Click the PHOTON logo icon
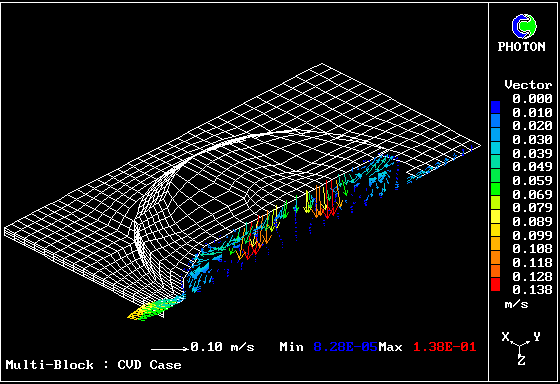The image size is (560, 384). click(x=524, y=26)
